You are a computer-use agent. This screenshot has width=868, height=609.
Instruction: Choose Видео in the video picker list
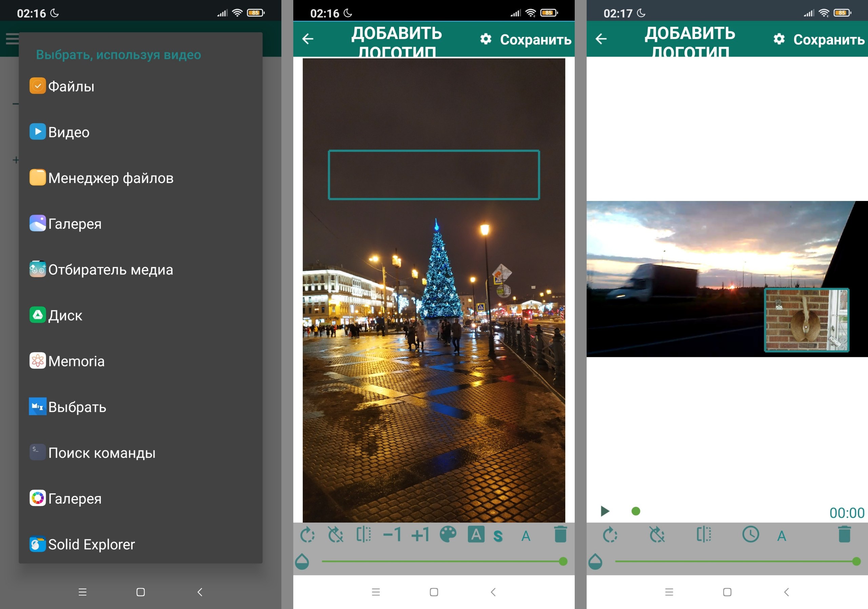(140, 132)
